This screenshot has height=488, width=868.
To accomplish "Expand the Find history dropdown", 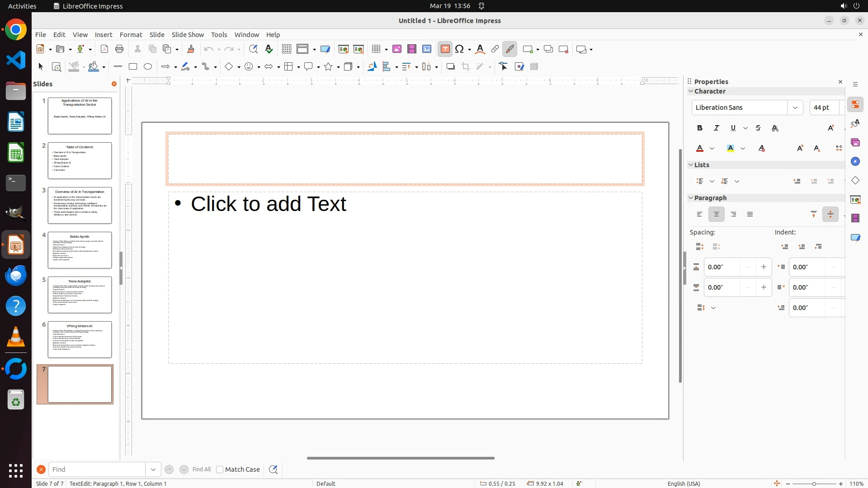I will click(x=153, y=469).
